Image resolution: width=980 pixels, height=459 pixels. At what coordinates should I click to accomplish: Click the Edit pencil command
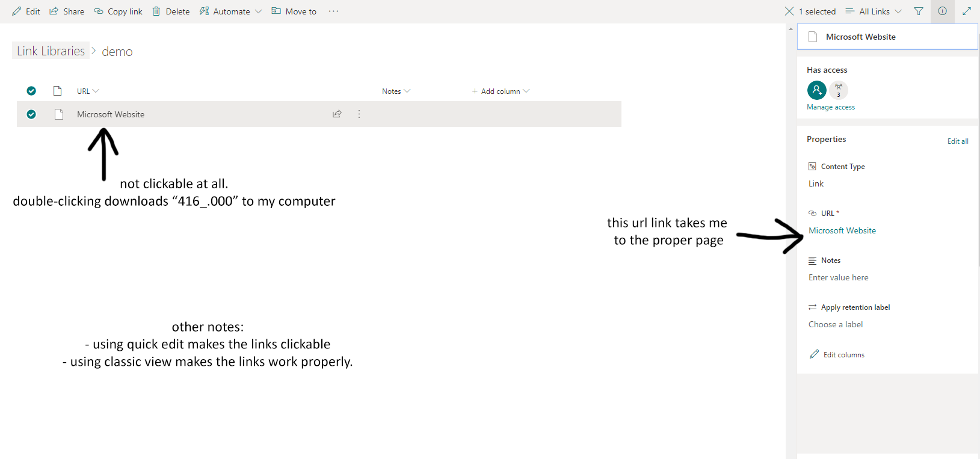pyautogui.click(x=26, y=11)
